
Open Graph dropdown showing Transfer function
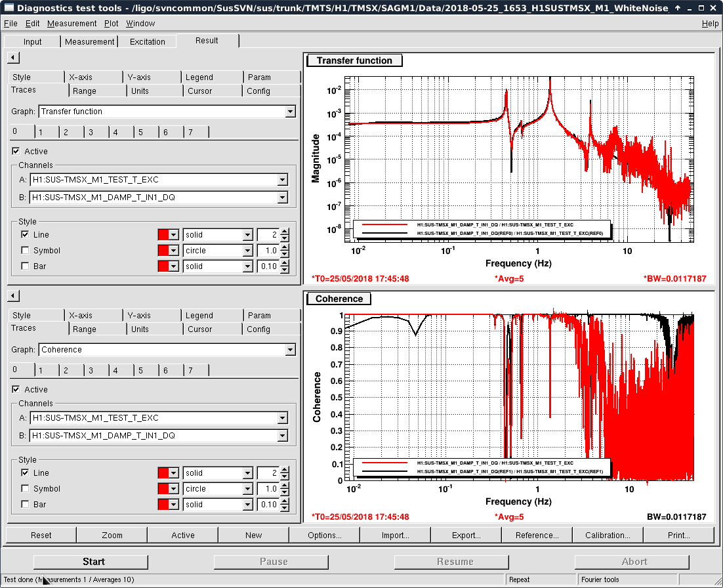290,112
